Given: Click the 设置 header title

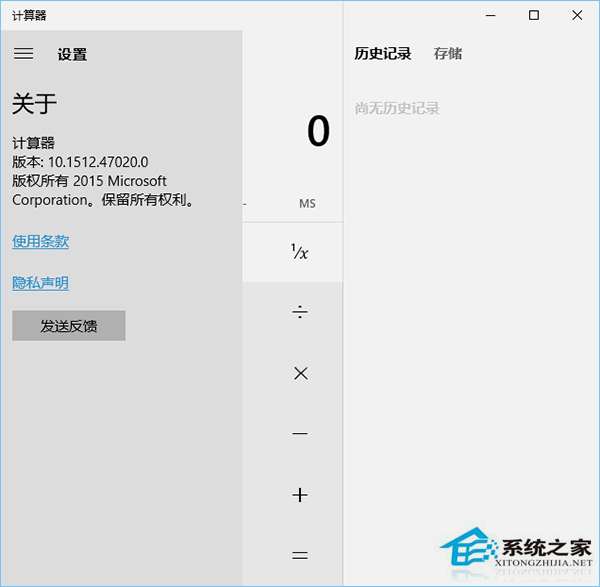Looking at the screenshot, I should pyautogui.click(x=72, y=54).
